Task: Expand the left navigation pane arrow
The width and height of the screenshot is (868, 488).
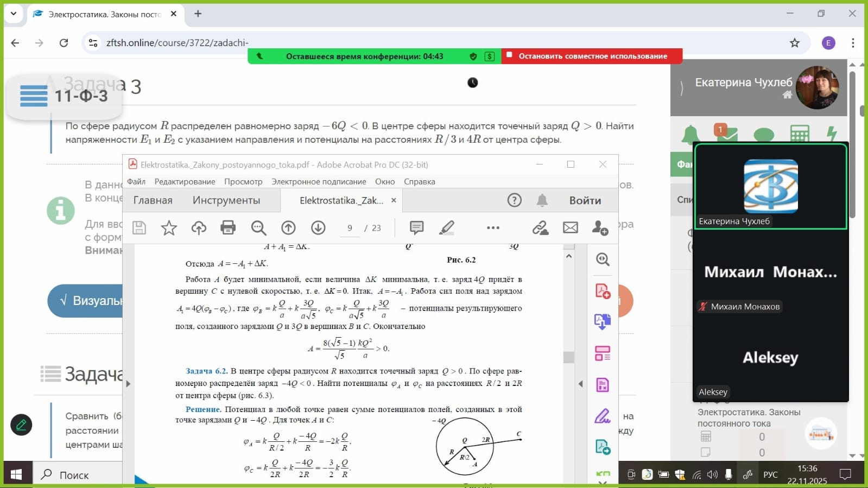Action: point(128,384)
